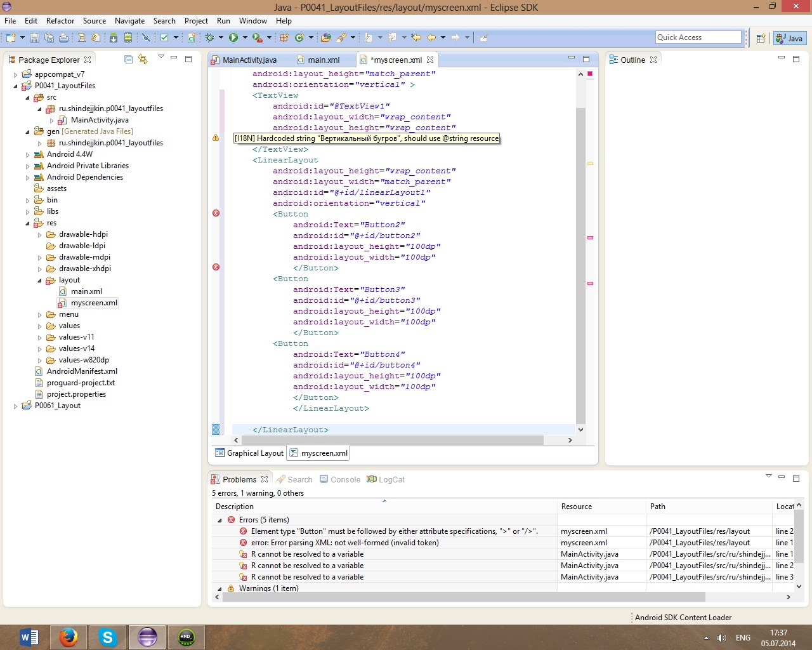This screenshot has width=812, height=650.
Task: Open the Project menu
Action: pos(196,21)
